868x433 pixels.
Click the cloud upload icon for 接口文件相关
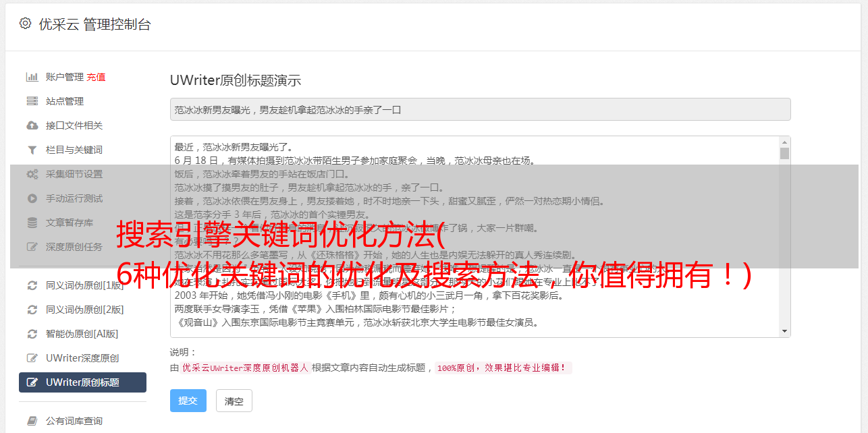(x=32, y=125)
